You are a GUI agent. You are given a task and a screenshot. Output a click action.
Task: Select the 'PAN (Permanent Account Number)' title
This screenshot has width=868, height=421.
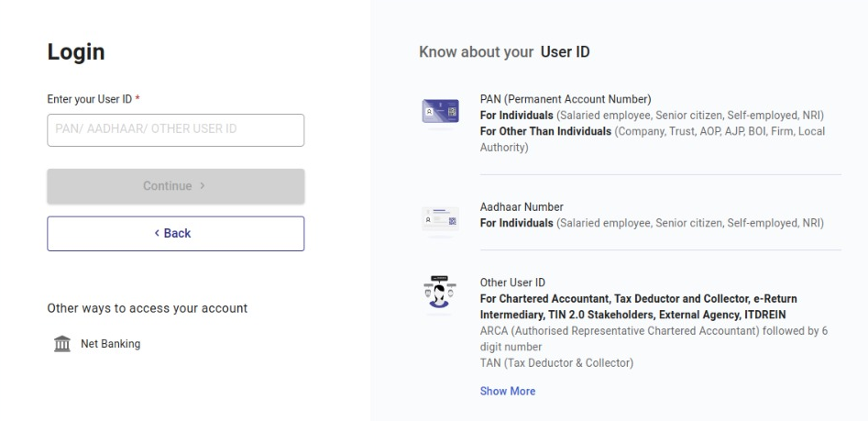click(x=553, y=100)
